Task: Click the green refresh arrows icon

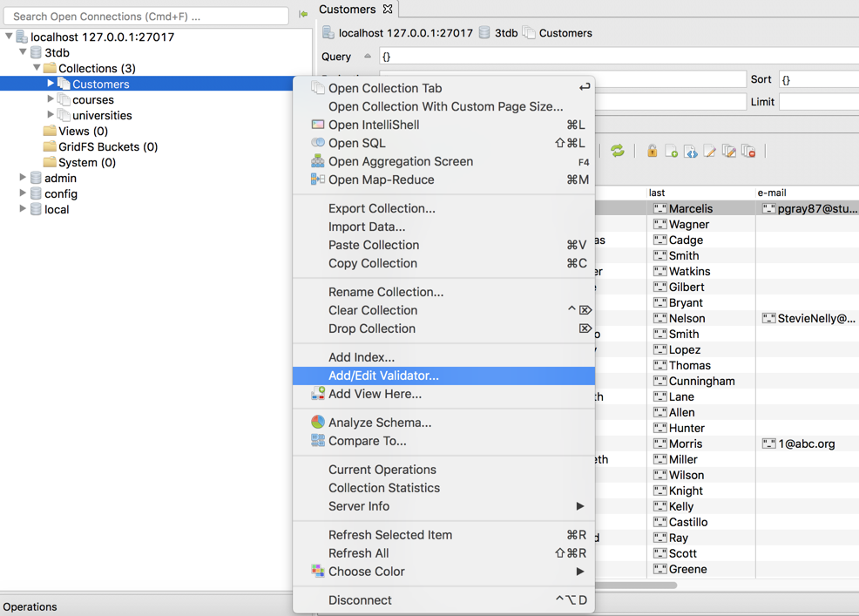Action: coord(618,151)
